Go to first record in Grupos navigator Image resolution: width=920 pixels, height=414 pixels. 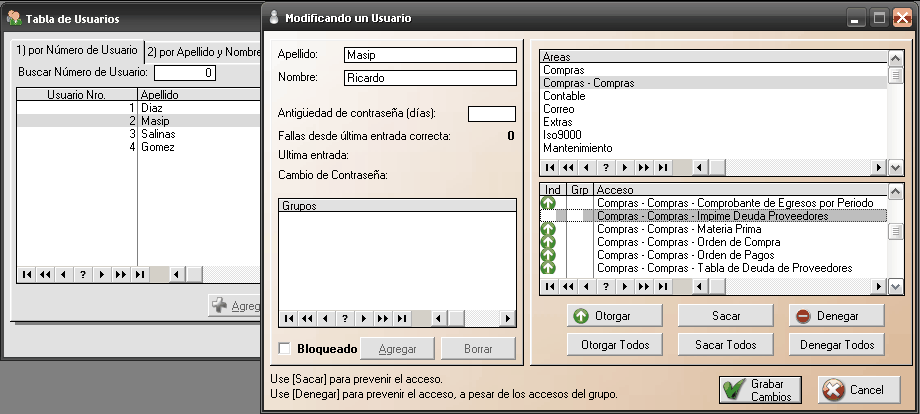[289, 318]
